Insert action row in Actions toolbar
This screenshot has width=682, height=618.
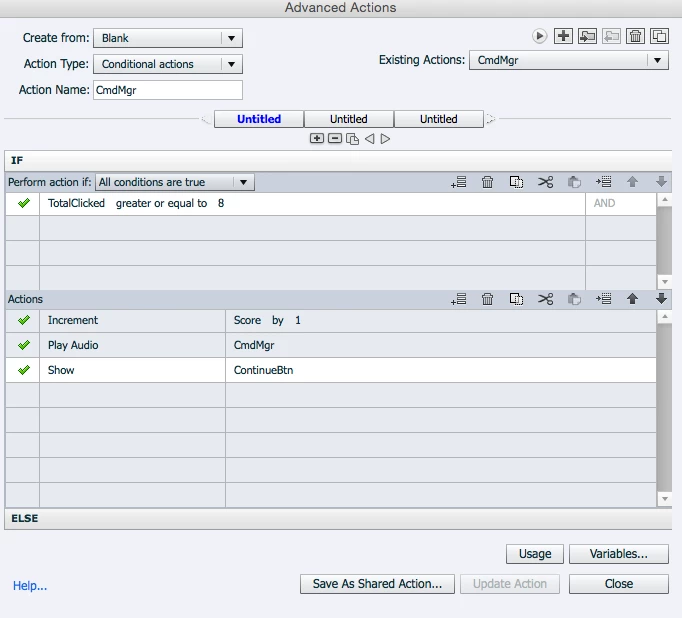[604, 299]
